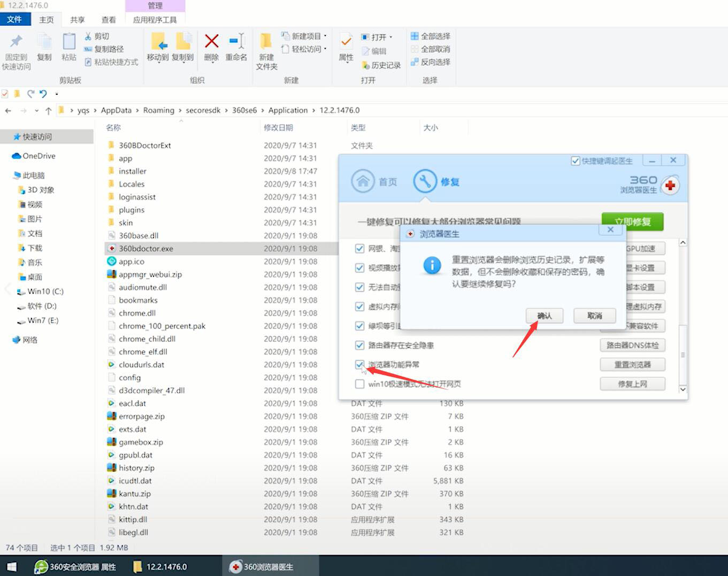
Task: Open 360安全浏览器 属性 taskbar item
Action: pyautogui.click(x=76, y=566)
